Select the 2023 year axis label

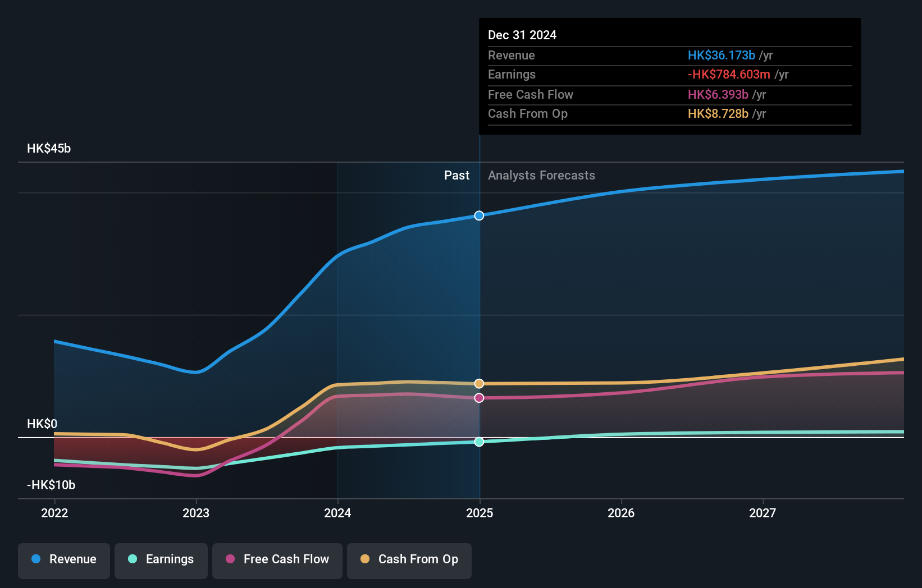point(195,512)
